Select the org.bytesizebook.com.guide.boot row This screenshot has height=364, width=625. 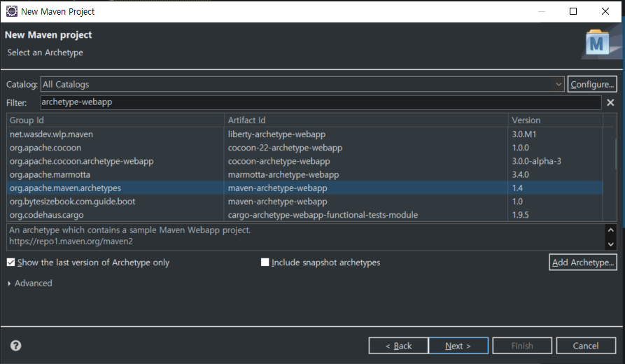[x=304, y=202]
